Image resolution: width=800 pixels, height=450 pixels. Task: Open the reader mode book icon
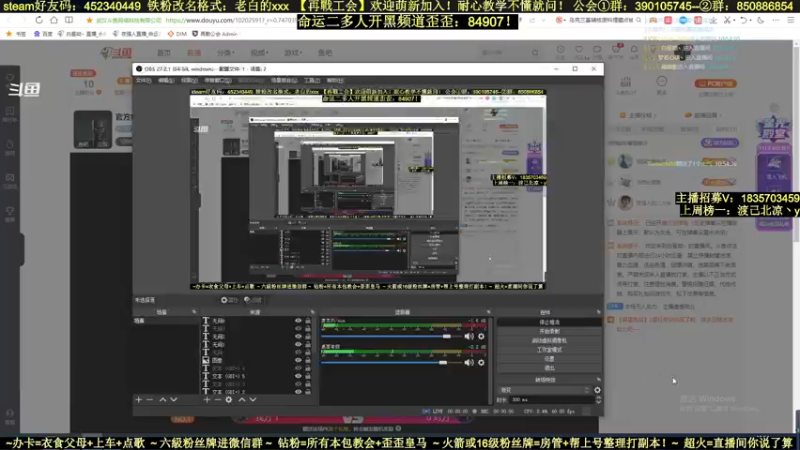pos(69,20)
